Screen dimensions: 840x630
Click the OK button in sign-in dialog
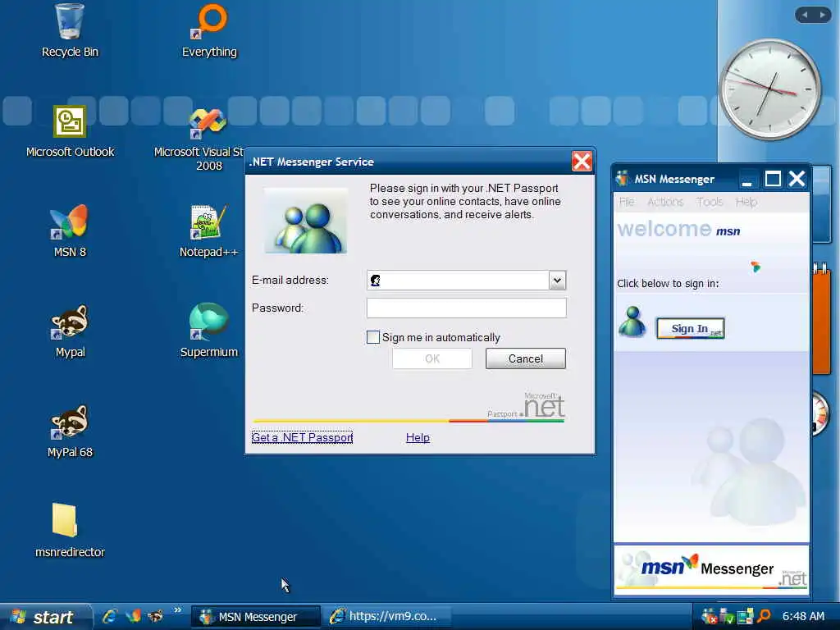[x=432, y=358]
